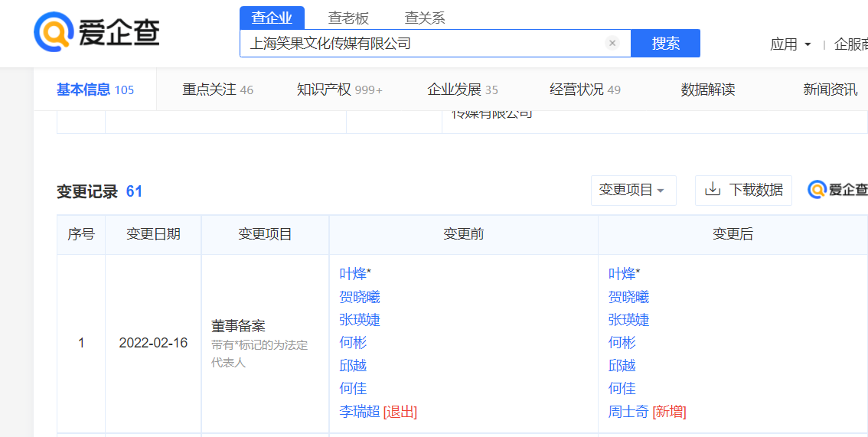Click the 变更日期 column header
The height and width of the screenshot is (437, 868).
pyautogui.click(x=153, y=234)
